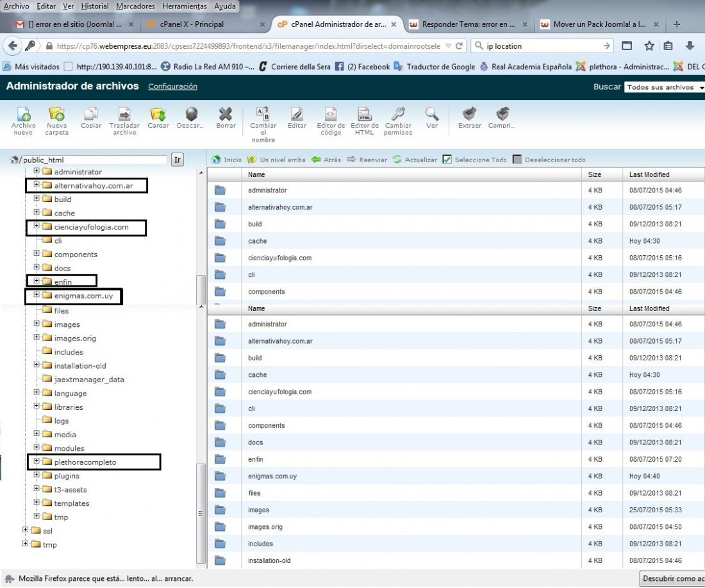
Task: Click the Atrás navigation arrow
Action: (x=326, y=160)
